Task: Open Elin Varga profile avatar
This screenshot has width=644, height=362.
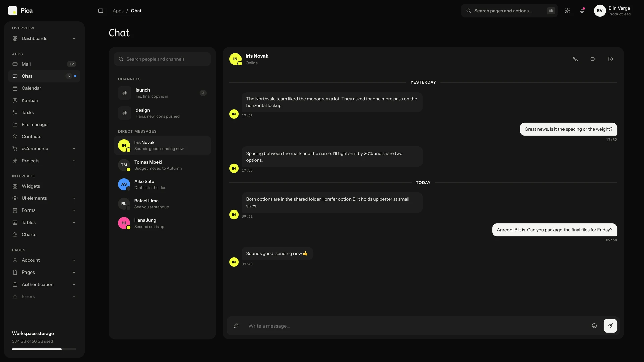Action: 600,11
